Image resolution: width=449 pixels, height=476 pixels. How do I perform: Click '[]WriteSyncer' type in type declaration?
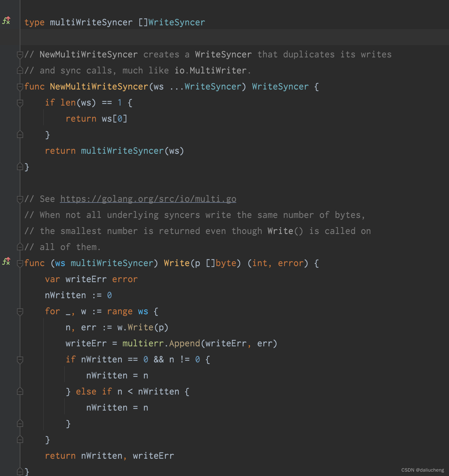pyautogui.click(x=171, y=23)
